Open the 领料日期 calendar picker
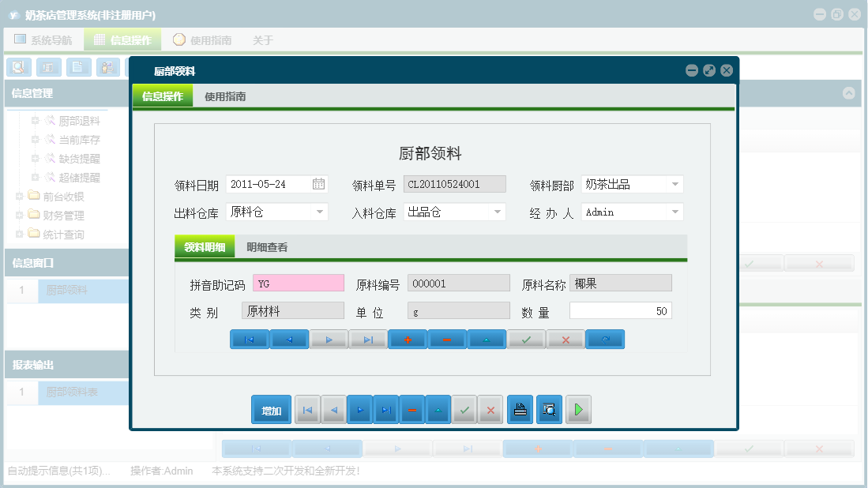This screenshot has width=868, height=488. (319, 183)
